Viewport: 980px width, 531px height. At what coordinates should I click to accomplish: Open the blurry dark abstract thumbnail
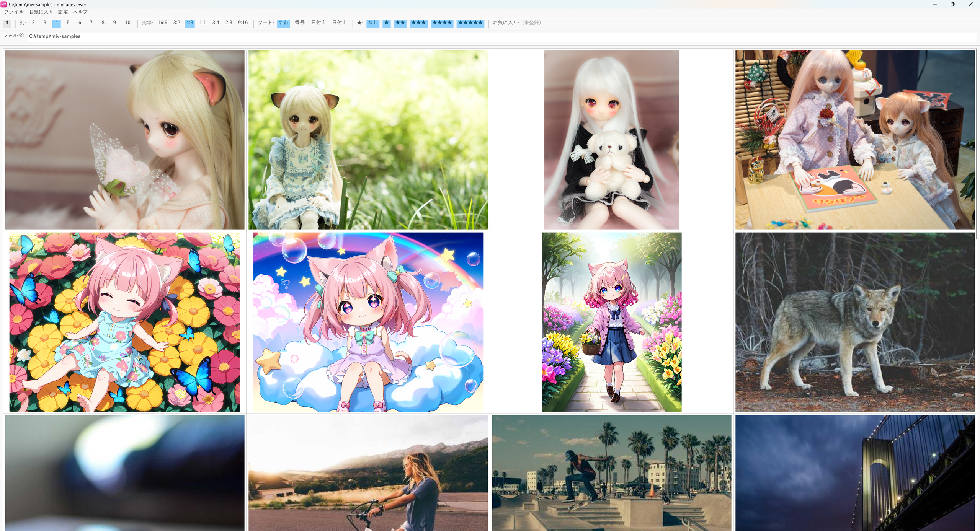click(125, 473)
